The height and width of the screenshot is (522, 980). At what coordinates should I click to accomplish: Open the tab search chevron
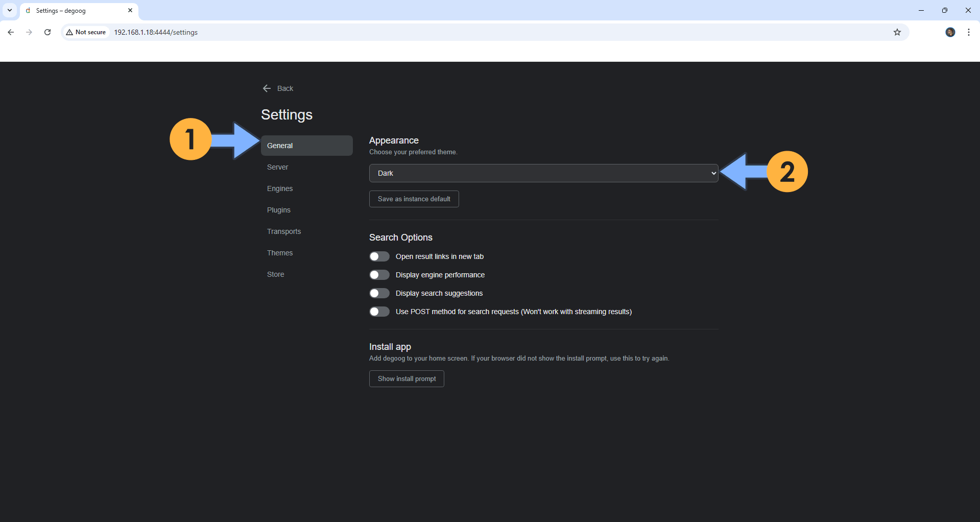tap(9, 10)
